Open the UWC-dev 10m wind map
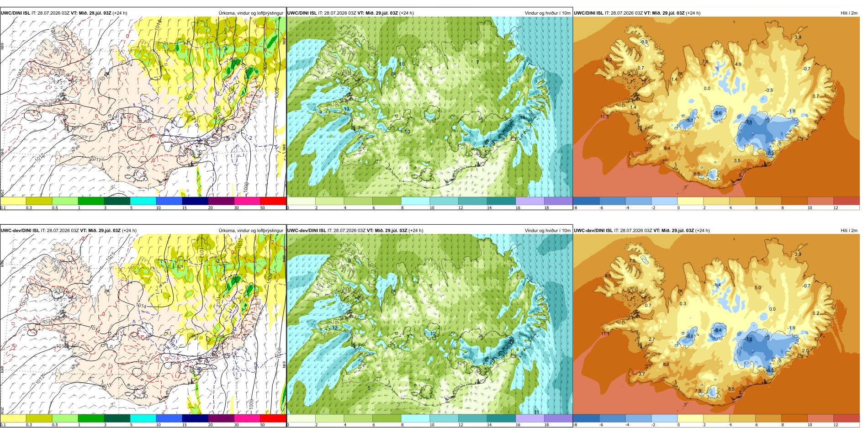This screenshot has width=868, height=434. (x=429, y=324)
